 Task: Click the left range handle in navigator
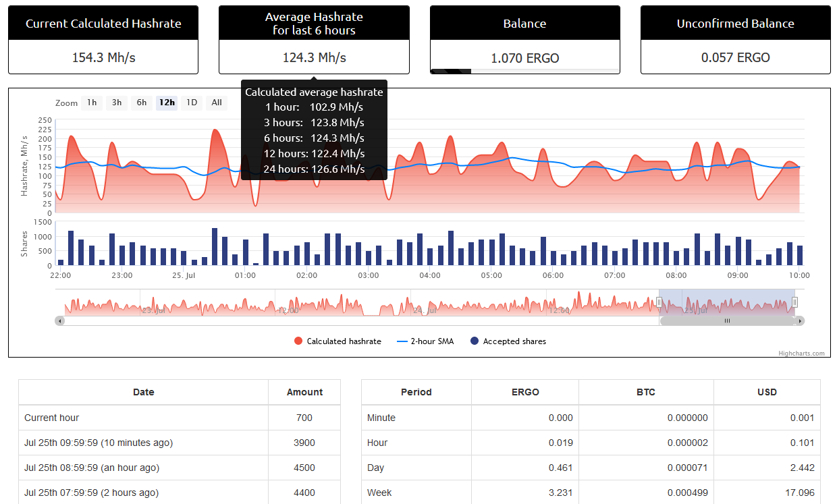tap(659, 302)
